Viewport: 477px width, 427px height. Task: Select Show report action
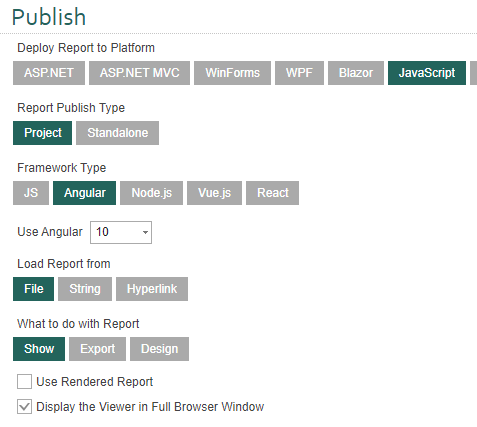coord(39,349)
